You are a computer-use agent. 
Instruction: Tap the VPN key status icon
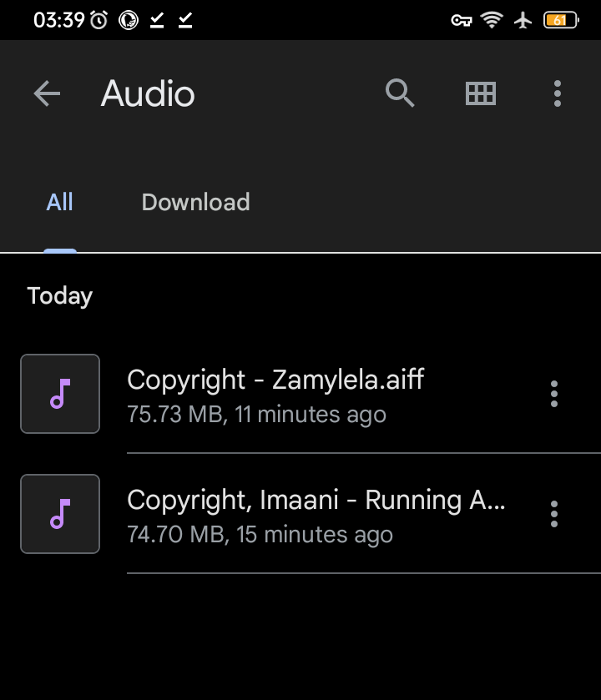coord(461,20)
